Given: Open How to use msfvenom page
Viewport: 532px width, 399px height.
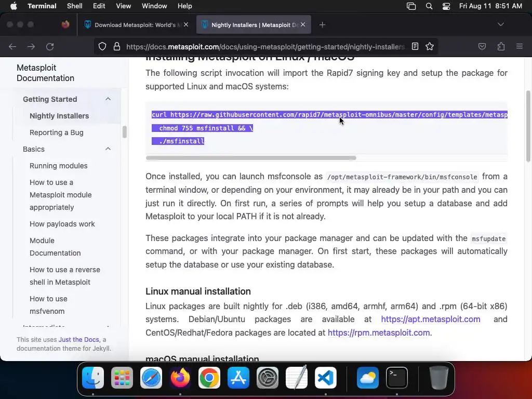Looking at the screenshot, I should point(48,305).
